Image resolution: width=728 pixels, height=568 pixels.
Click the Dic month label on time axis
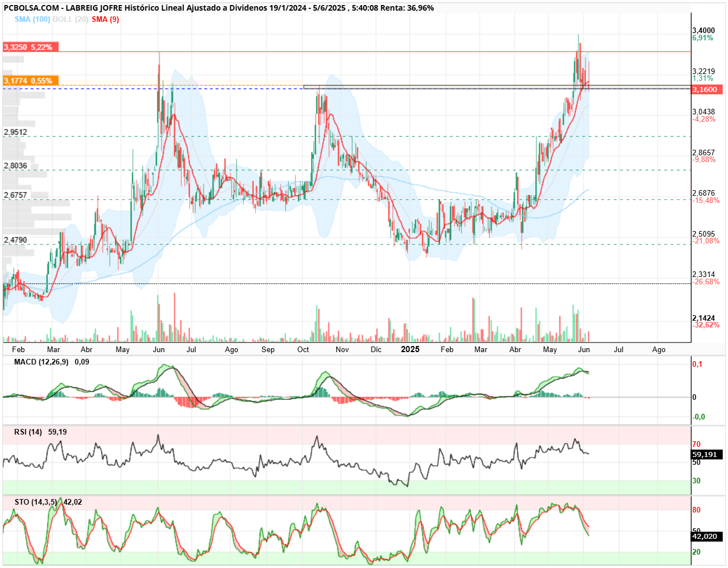click(x=376, y=349)
